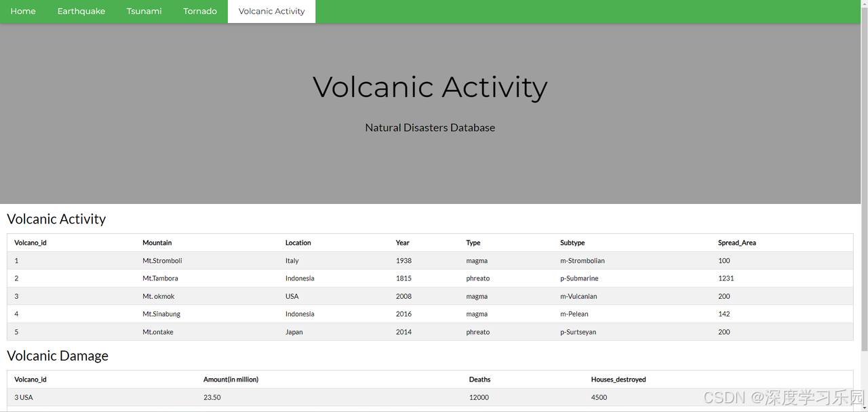
Task: Open the Home tab
Action: pos(23,12)
